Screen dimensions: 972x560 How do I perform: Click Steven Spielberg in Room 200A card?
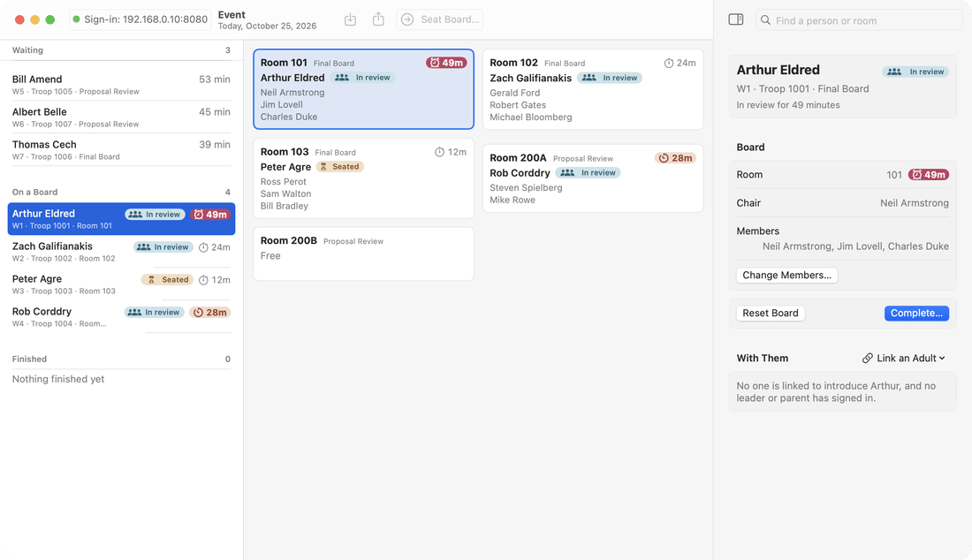[x=526, y=188]
